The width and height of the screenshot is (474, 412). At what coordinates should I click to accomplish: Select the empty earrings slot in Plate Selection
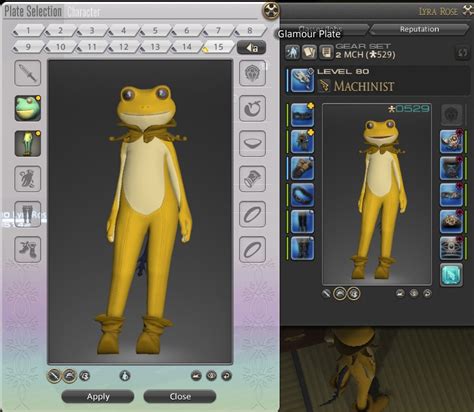(252, 108)
